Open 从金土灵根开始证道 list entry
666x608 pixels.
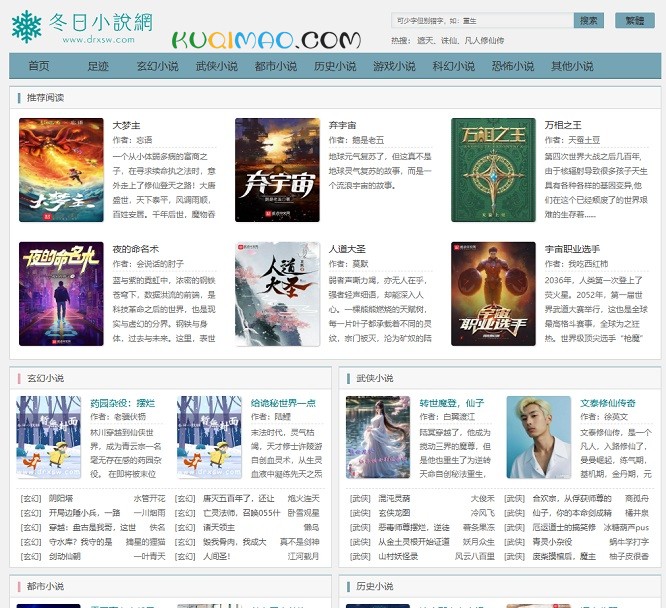[414, 542]
